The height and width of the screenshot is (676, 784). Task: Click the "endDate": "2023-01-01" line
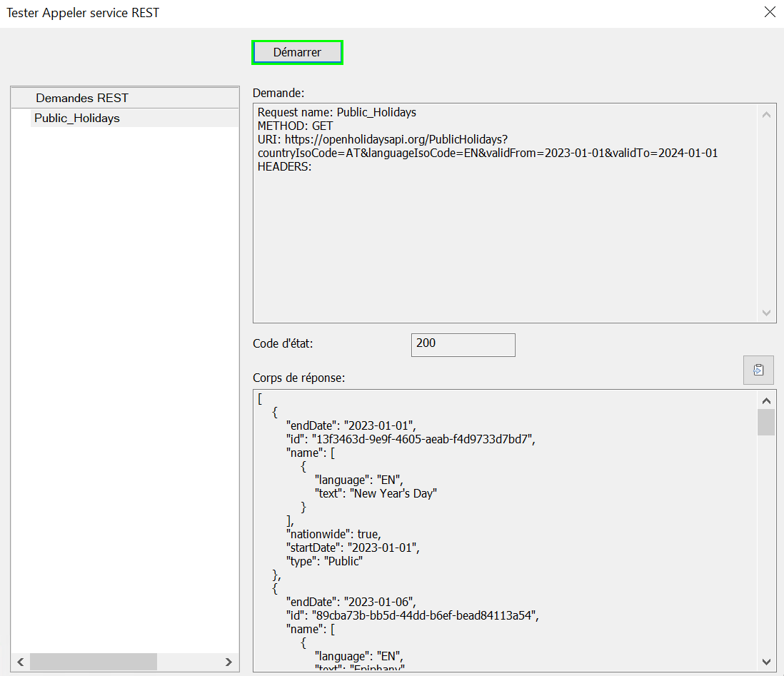(351, 425)
